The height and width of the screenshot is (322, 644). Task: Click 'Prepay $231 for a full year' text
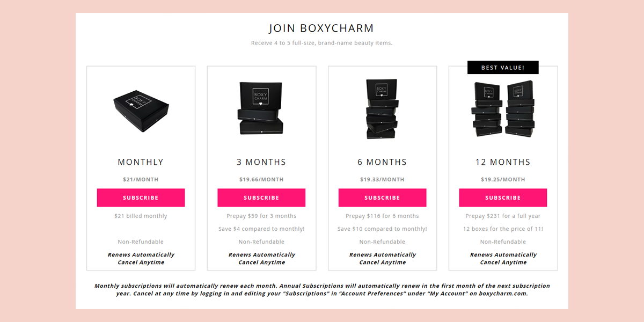(503, 216)
